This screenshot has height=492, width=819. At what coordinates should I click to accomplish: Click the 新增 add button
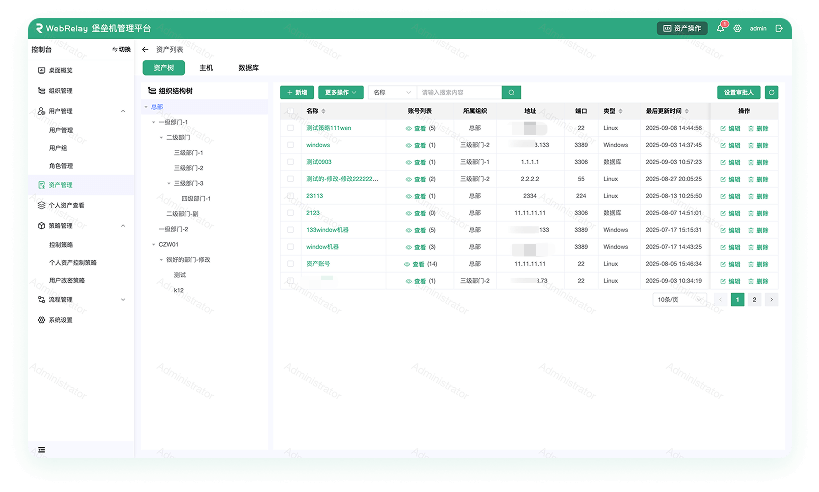[297, 92]
